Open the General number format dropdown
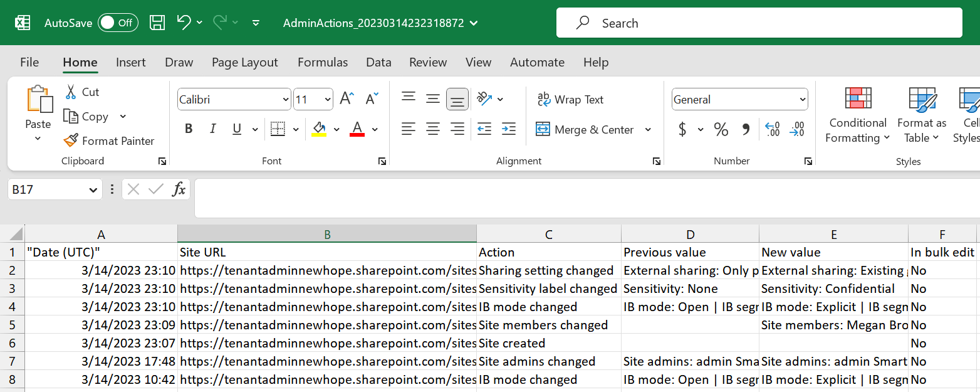The height and width of the screenshot is (392, 980). click(803, 99)
